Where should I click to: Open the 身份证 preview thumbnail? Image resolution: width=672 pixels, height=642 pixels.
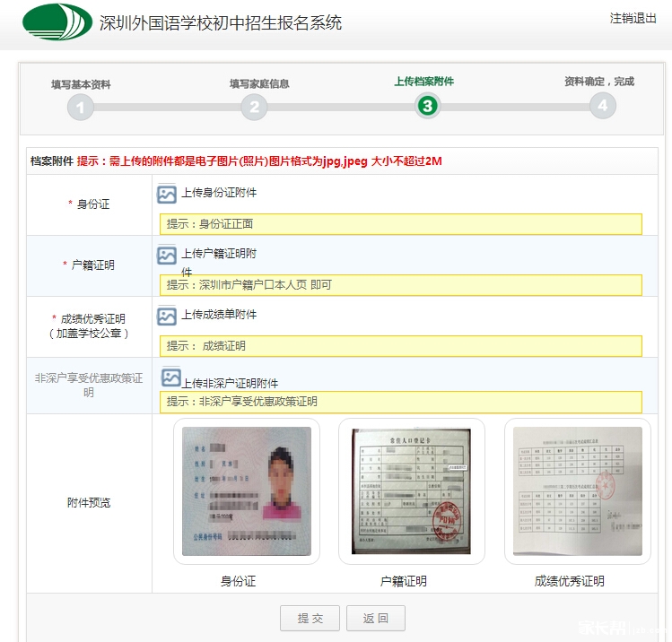pos(247,490)
